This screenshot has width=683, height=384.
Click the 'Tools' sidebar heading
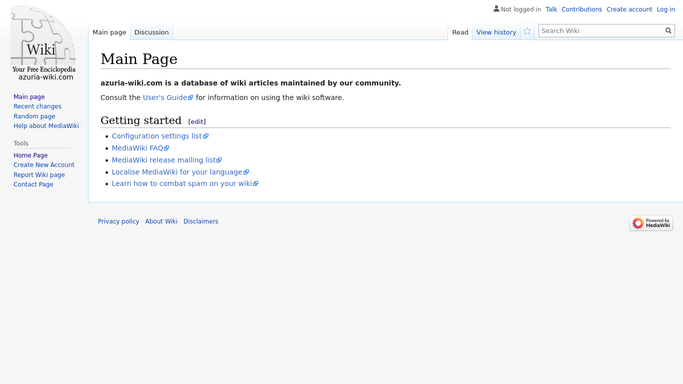[x=21, y=143]
